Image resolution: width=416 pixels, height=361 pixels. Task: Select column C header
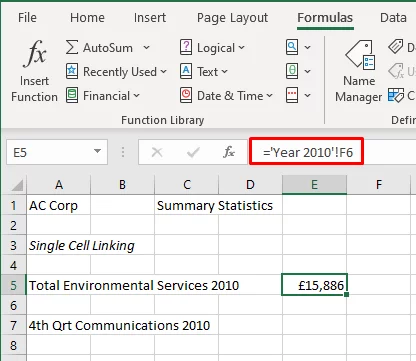pyautogui.click(x=187, y=184)
